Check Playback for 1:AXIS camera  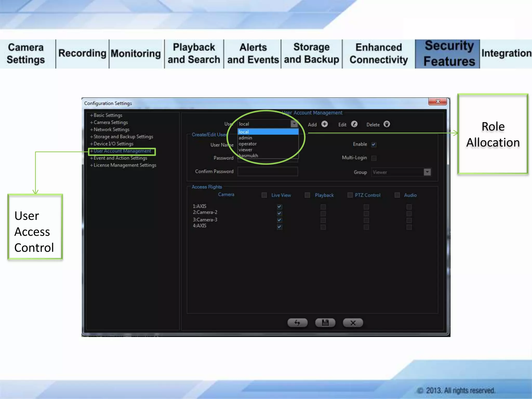click(323, 207)
